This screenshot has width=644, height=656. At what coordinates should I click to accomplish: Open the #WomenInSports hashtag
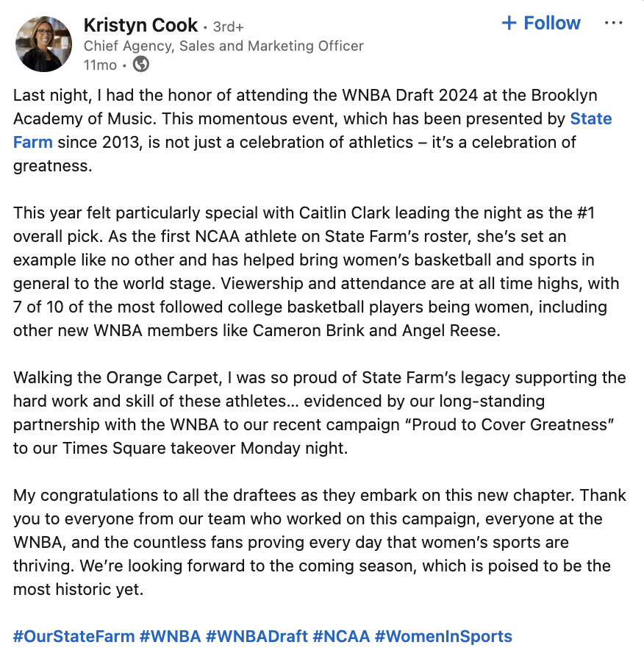[443, 636]
